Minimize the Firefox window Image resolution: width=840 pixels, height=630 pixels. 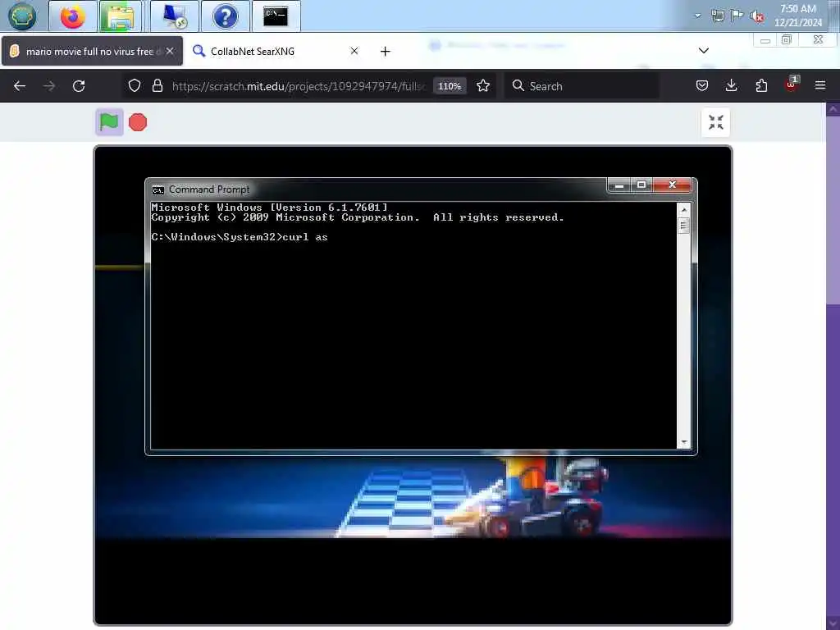click(x=765, y=40)
